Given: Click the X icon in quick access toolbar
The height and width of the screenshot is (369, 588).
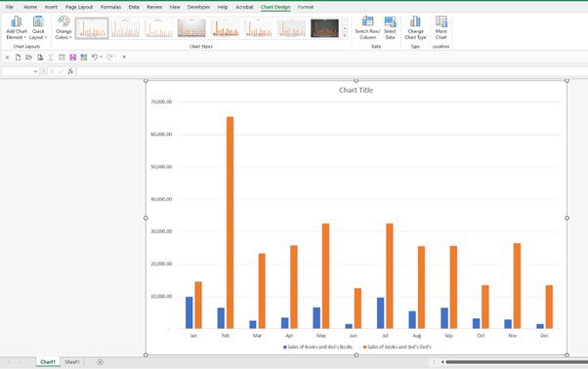Looking at the screenshot, I should click(7, 58).
